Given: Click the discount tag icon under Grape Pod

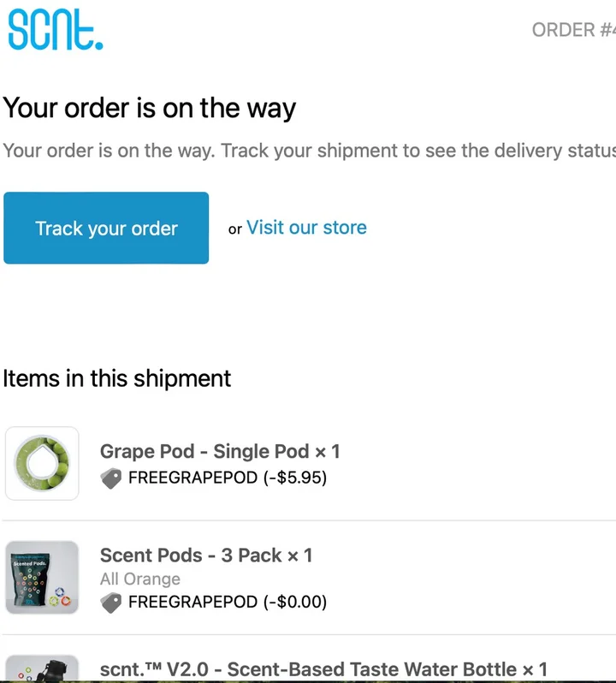Looking at the screenshot, I should (111, 478).
